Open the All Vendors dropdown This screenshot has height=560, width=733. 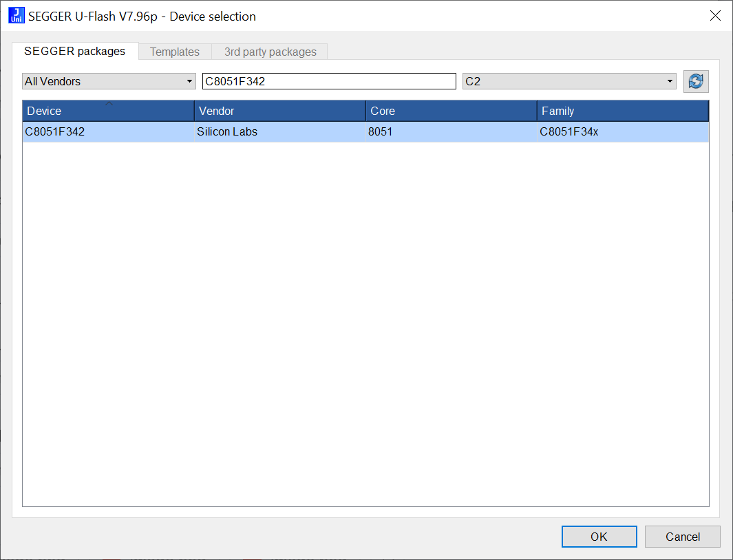tap(109, 81)
